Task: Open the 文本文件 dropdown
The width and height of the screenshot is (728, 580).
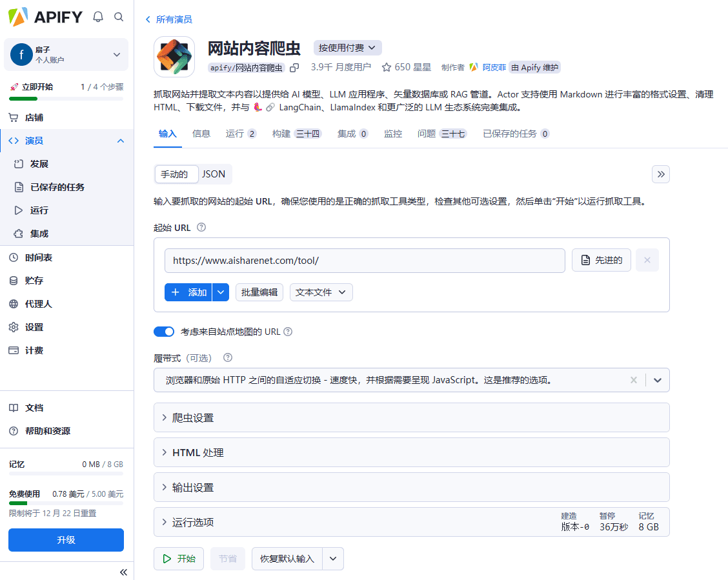Action: [x=321, y=292]
